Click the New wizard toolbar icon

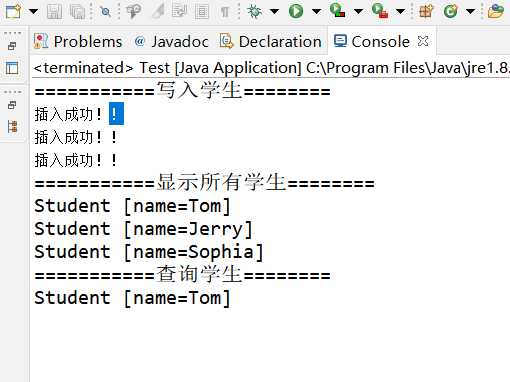click(14, 11)
